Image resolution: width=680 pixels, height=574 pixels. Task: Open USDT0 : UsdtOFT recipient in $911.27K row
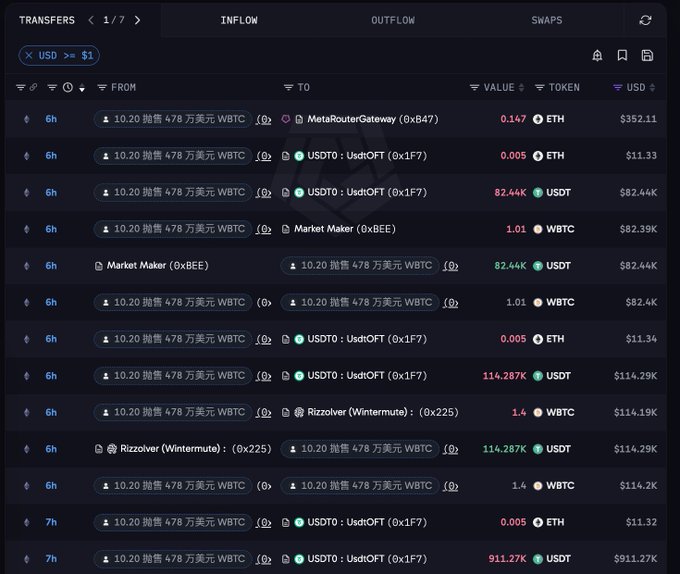tap(367, 559)
